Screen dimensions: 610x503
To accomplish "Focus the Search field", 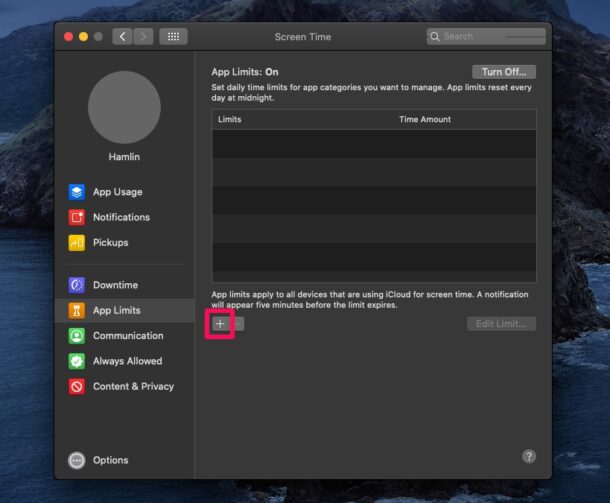I will pyautogui.click(x=486, y=37).
